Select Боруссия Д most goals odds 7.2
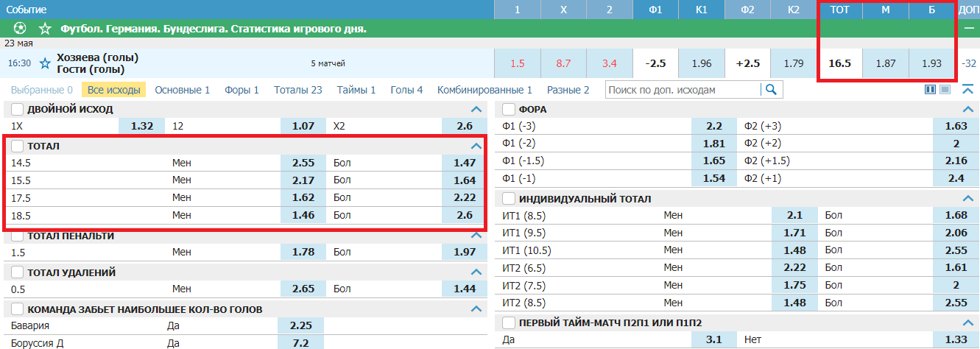980x349 pixels. click(x=300, y=343)
